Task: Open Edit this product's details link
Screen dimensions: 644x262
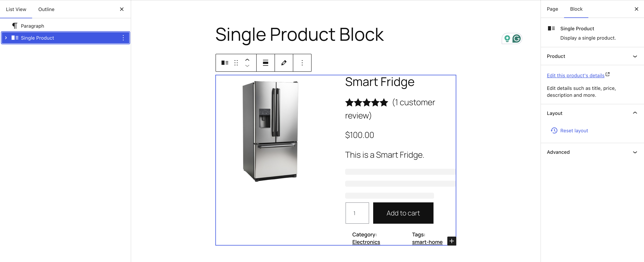Action: tap(575, 75)
